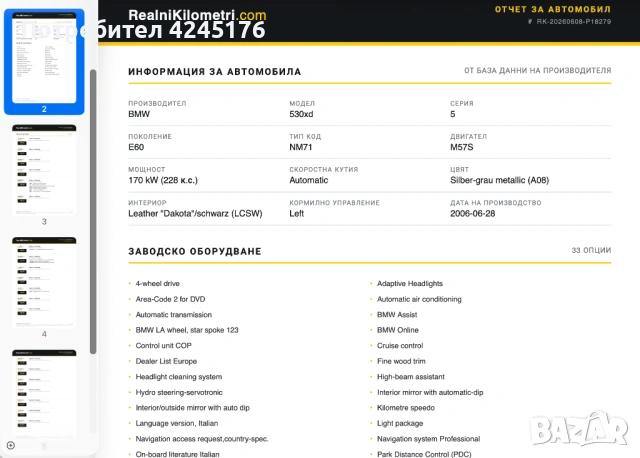Click the engine value M57S
640x458 pixels.
point(462,147)
